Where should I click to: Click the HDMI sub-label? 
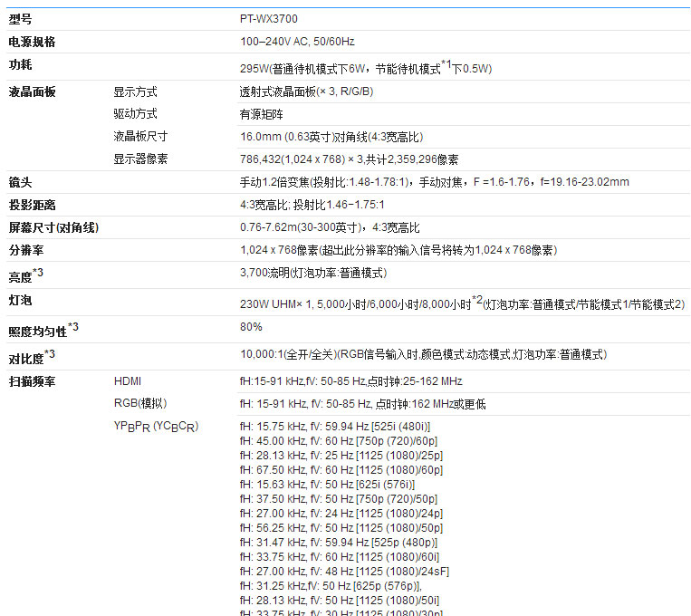point(128,381)
